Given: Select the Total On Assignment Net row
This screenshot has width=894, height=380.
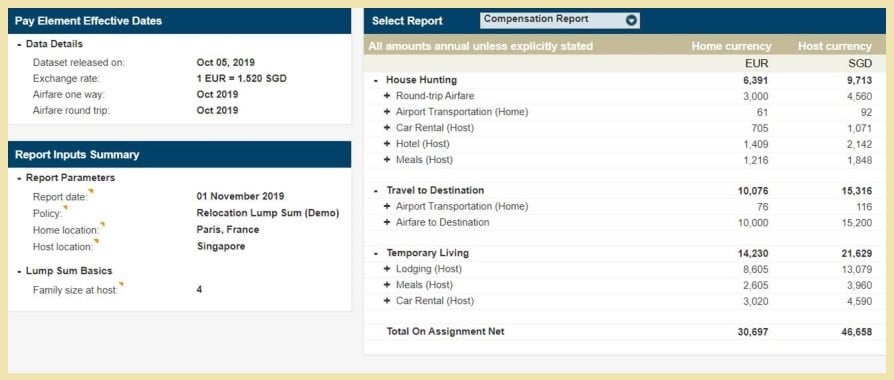Looking at the screenshot, I should coord(624,332).
